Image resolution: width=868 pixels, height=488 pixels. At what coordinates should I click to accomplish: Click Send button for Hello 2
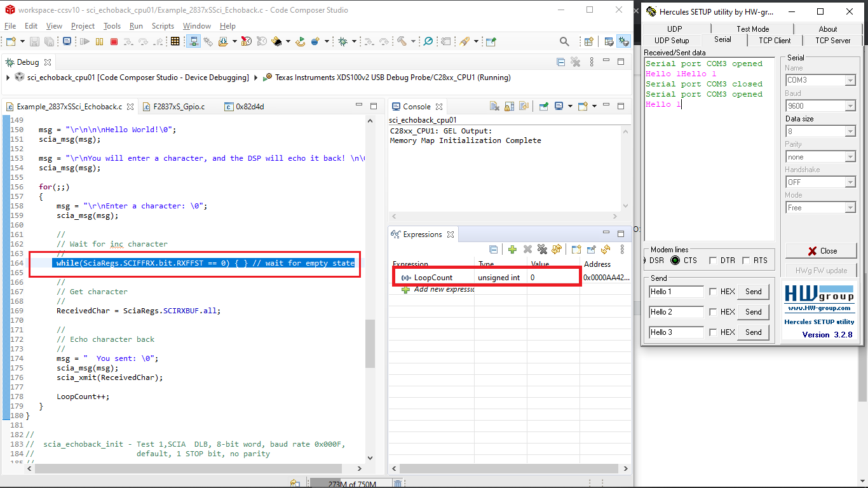[x=754, y=312]
